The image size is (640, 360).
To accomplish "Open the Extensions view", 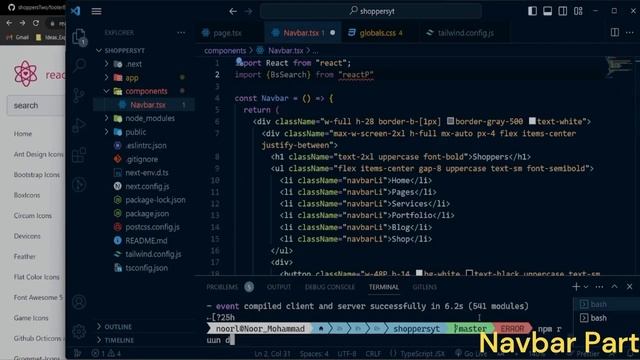I will coord(79,155).
